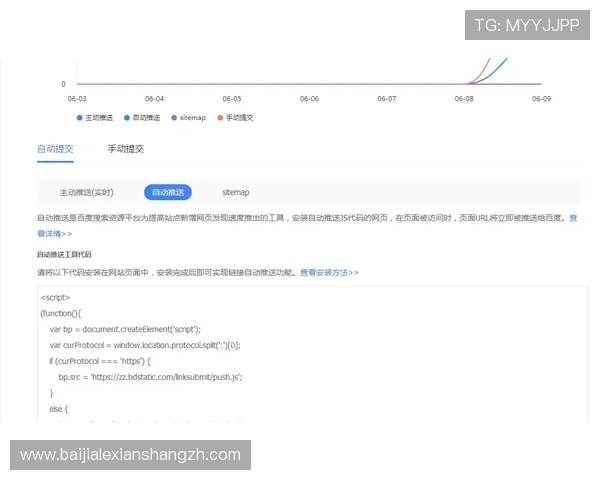Click the 自动推送工具代码 heading

64,255
